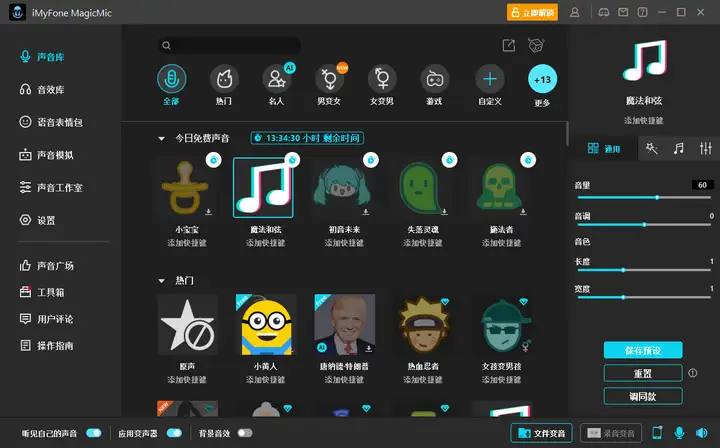Select the 女孩变男孩 voice
The height and width of the screenshot is (448, 720).
[501, 325]
